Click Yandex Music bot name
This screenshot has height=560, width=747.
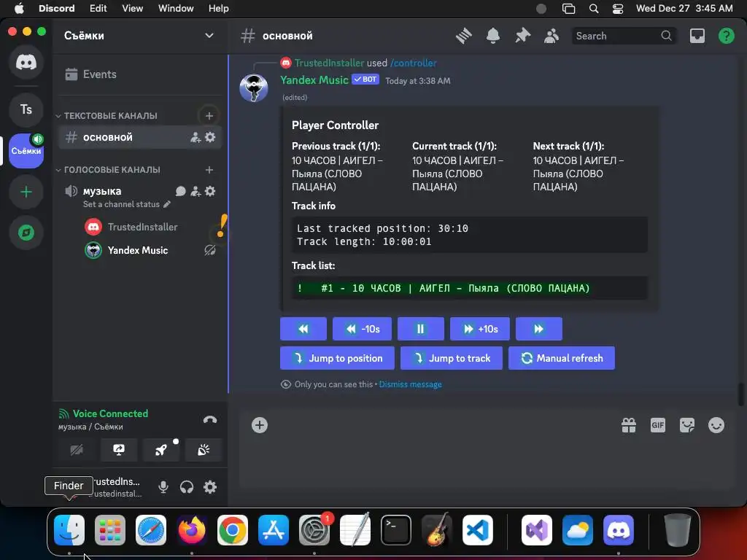click(314, 80)
